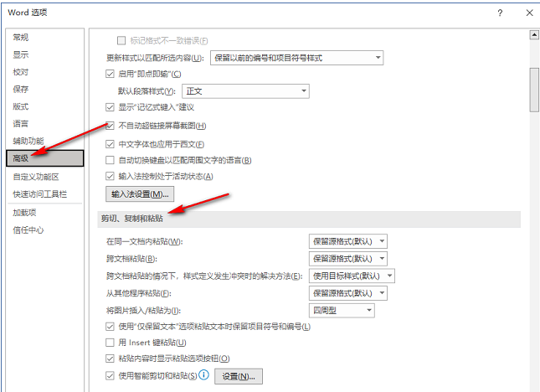The image size is (540, 392).
Task: Toggle 不自动超链接屏幕截图 checkbox
Action: point(110,126)
